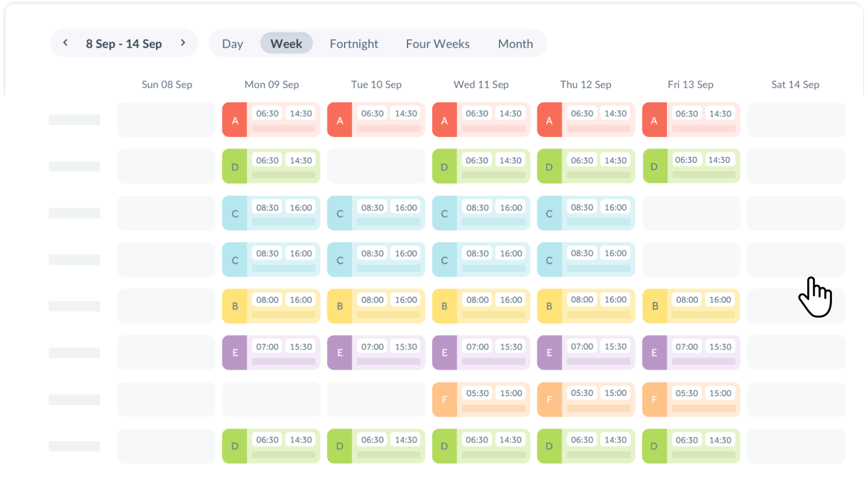
Task: Switch to the Day view tab
Action: (232, 44)
